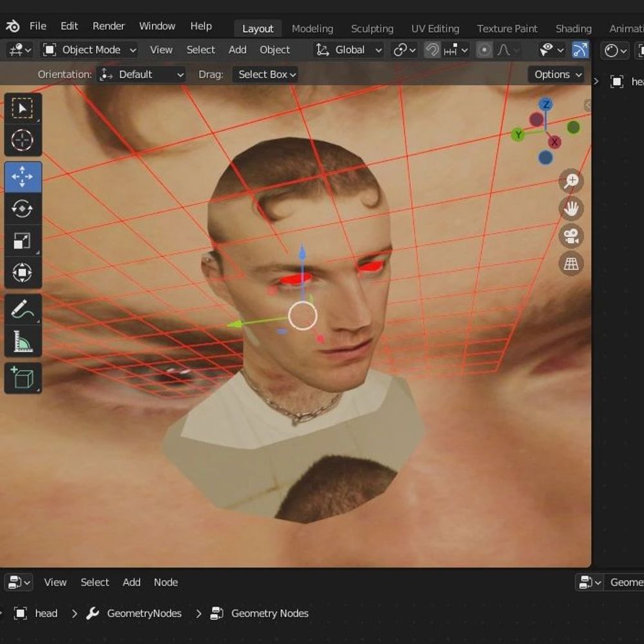Click the green Y arrow of the move gizmo
This screenshot has height=644, width=644.
(x=235, y=325)
